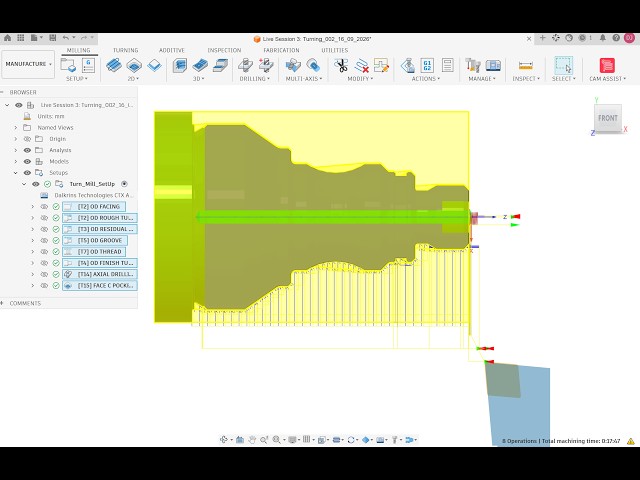Select the Face milling tool

[x=154, y=65]
